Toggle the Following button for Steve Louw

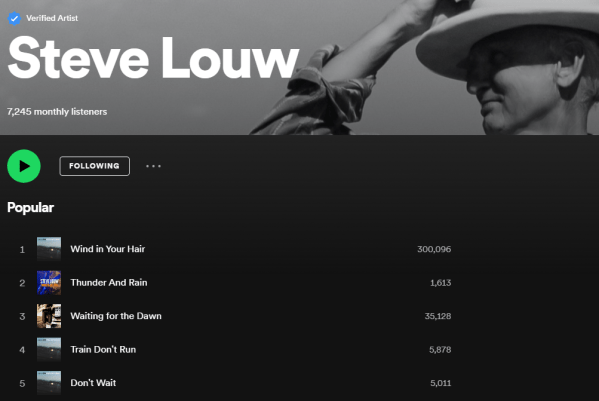coord(94,166)
